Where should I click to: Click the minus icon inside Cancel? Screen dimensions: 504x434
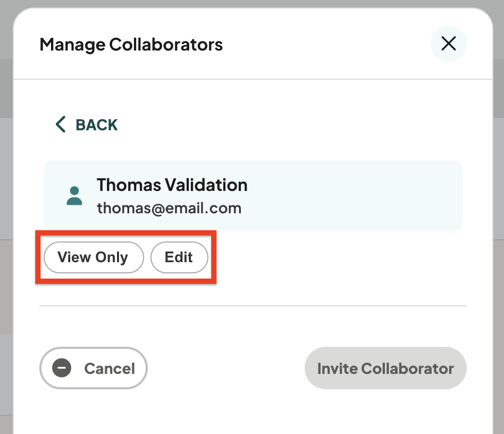coord(62,368)
